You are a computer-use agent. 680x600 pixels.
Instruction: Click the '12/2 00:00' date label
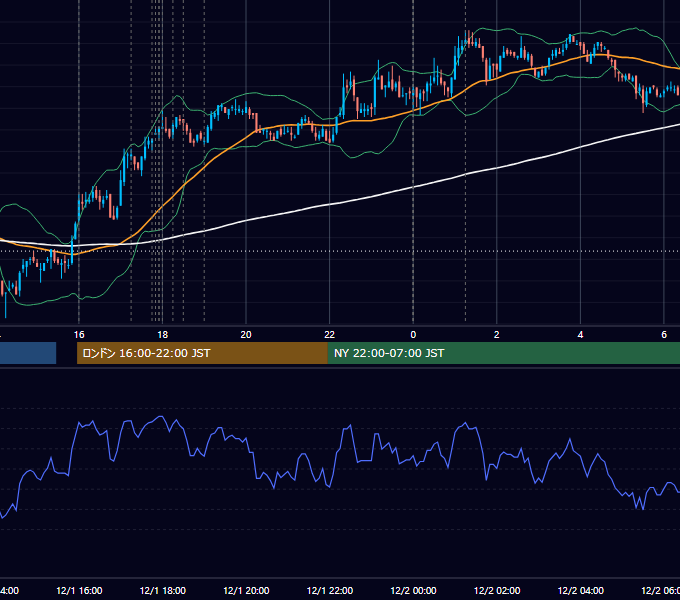413,590
